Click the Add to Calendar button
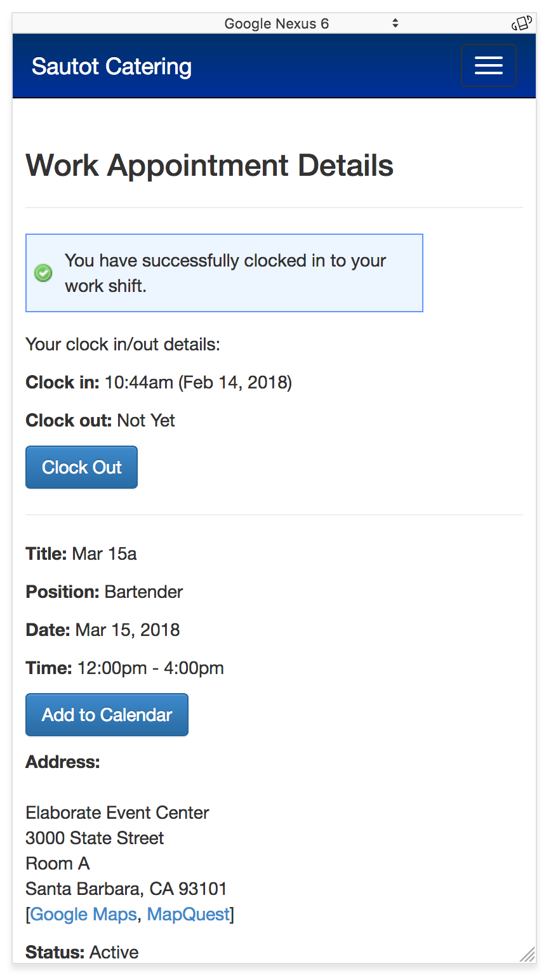Viewport: 551px width, 980px height. click(x=107, y=715)
